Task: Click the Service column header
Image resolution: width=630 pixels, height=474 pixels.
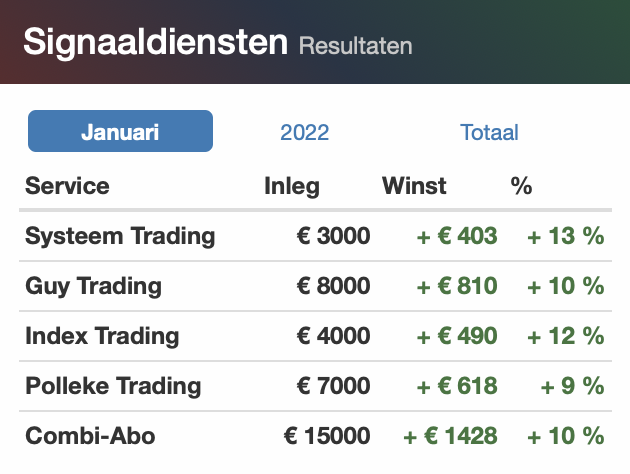Action: pyautogui.click(x=67, y=186)
